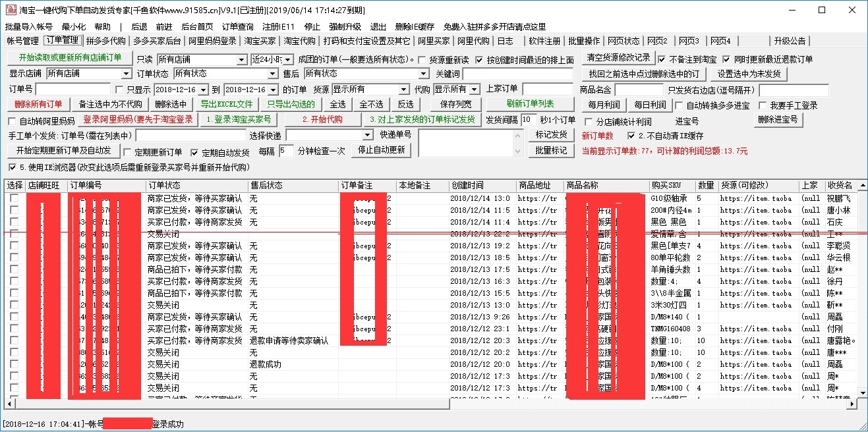
Task: Toggle the 定期自动发货 checkbox
Action: click(x=194, y=153)
